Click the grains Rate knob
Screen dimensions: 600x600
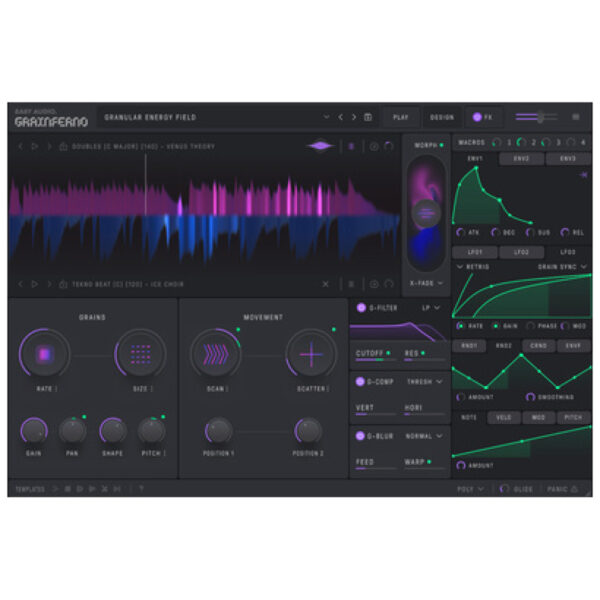(x=44, y=354)
